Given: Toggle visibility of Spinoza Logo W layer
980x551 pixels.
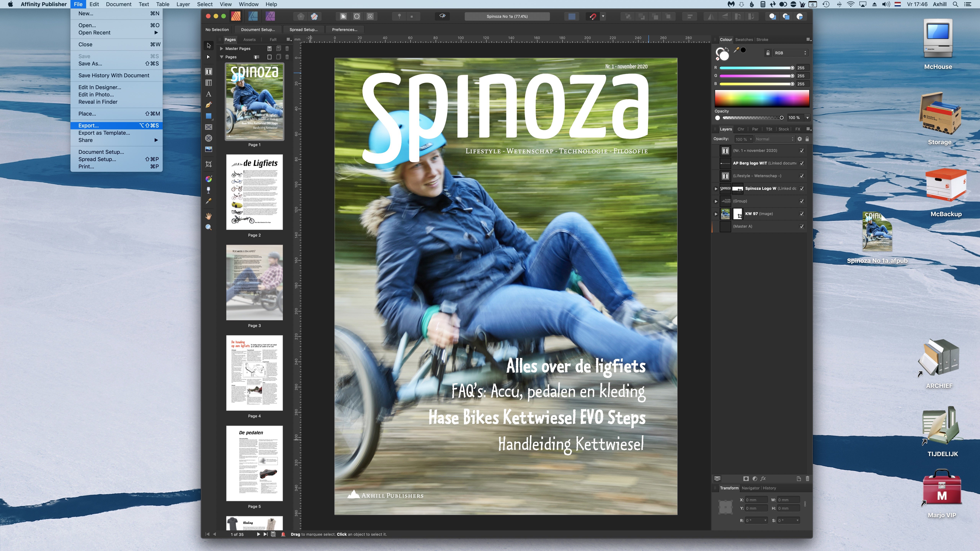Looking at the screenshot, I should (x=802, y=189).
